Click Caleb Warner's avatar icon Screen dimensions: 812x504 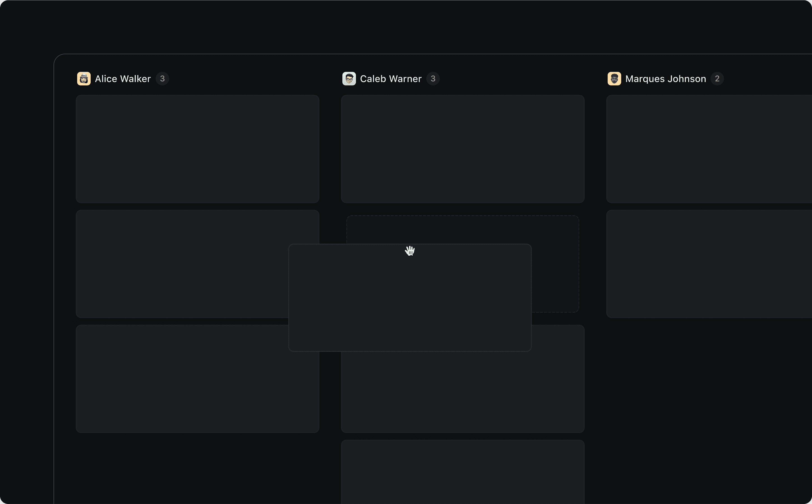[x=349, y=79]
